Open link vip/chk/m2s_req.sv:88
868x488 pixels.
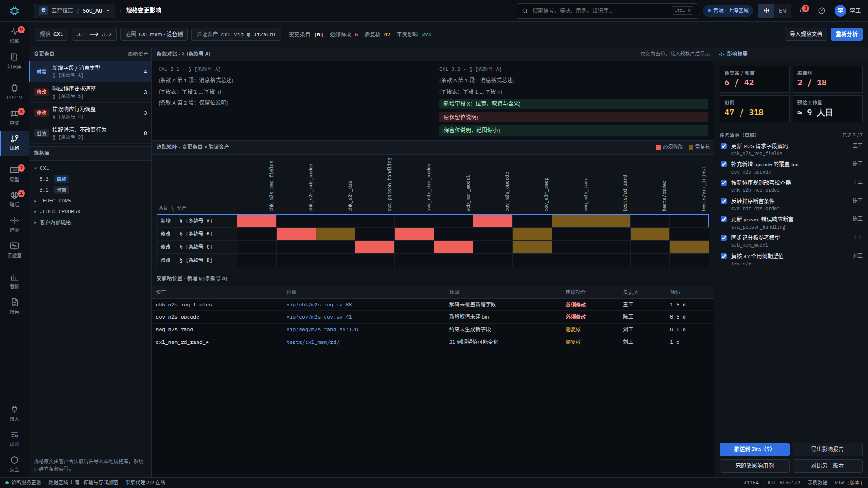pos(319,305)
